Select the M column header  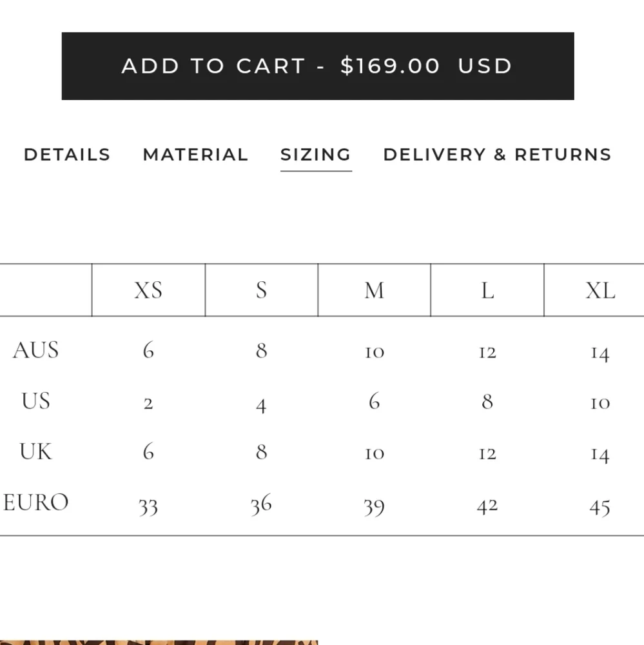pos(374,290)
